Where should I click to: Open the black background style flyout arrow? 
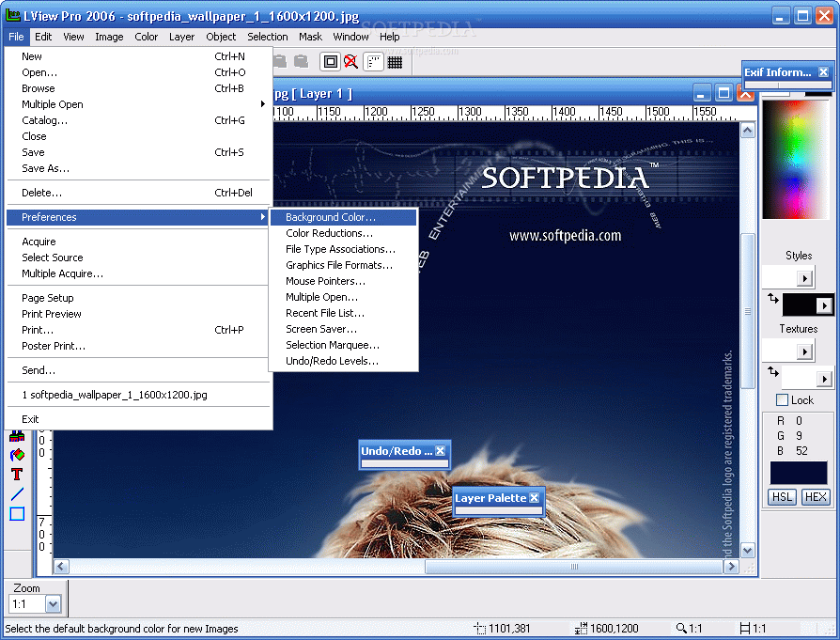point(824,306)
